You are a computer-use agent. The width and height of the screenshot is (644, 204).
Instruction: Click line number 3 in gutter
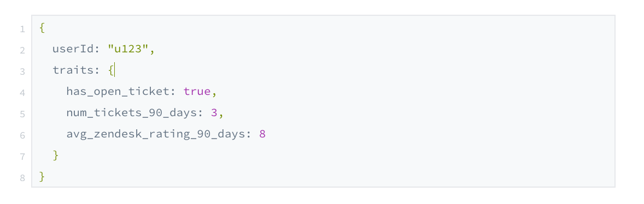22,71
